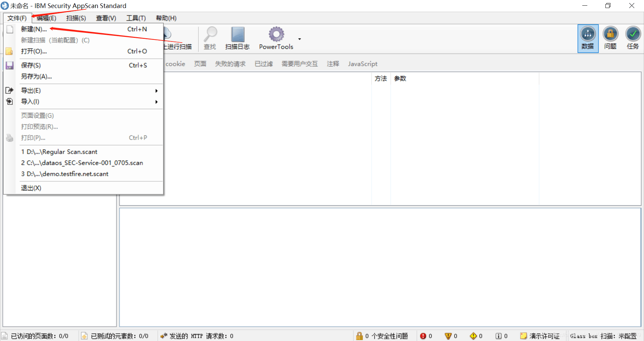Click the orange medium severity icon

pyautogui.click(x=448, y=336)
